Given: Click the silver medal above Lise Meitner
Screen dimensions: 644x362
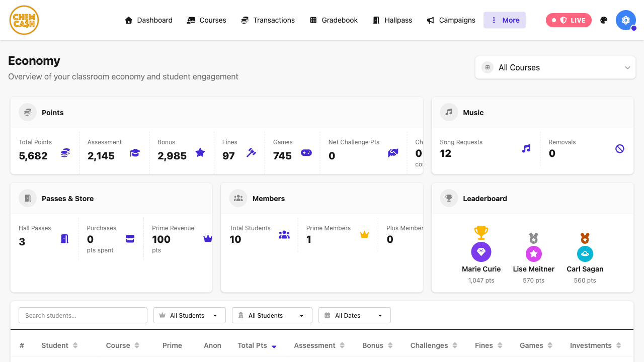Looking at the screenshot, I should (x=534, y=238).
